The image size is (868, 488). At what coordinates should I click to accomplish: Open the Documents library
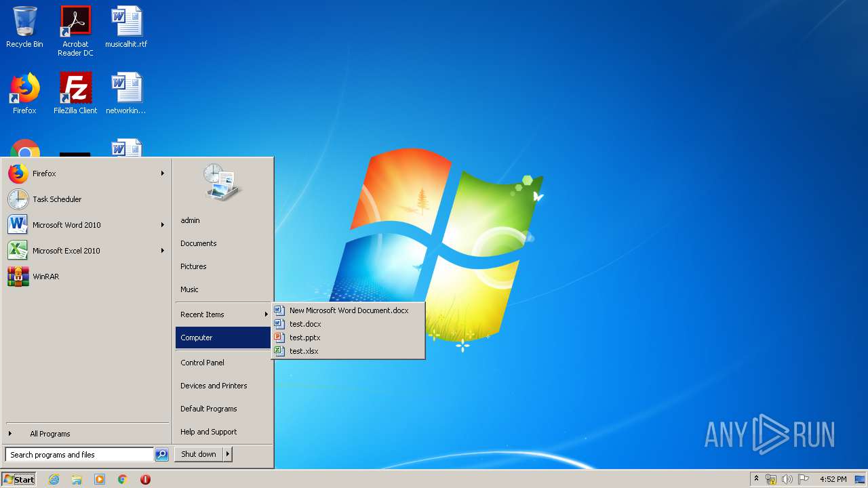222,243
